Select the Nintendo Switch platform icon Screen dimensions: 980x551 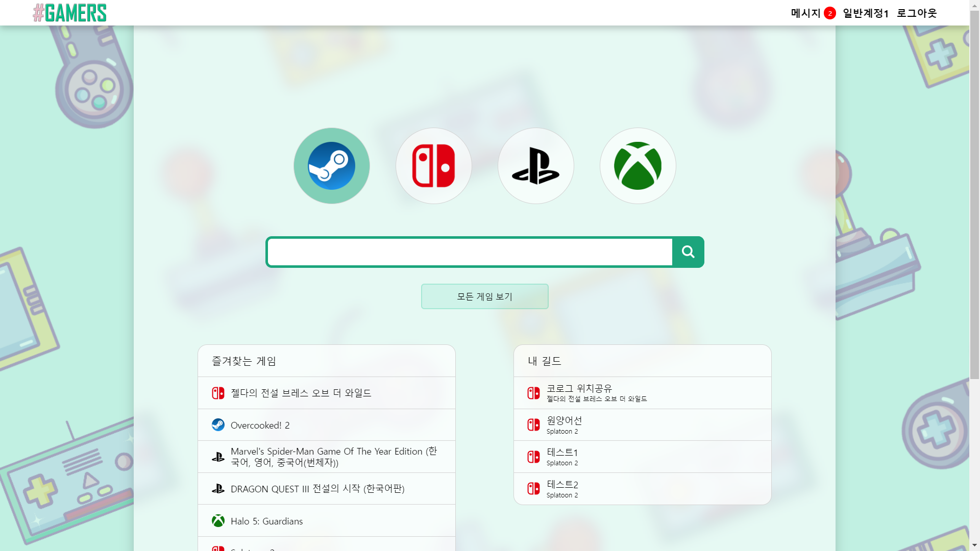pyautogui.click(x=433, y=165)
